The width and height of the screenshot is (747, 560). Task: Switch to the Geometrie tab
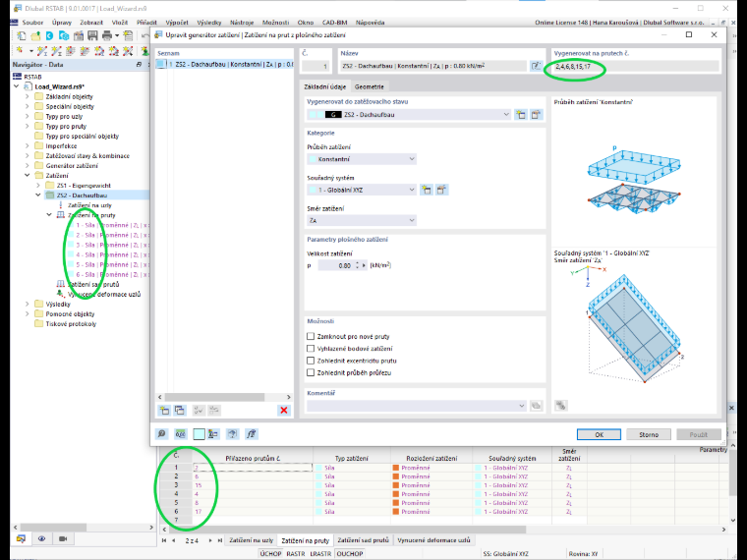pyautogui.click(x=369, y=86)
